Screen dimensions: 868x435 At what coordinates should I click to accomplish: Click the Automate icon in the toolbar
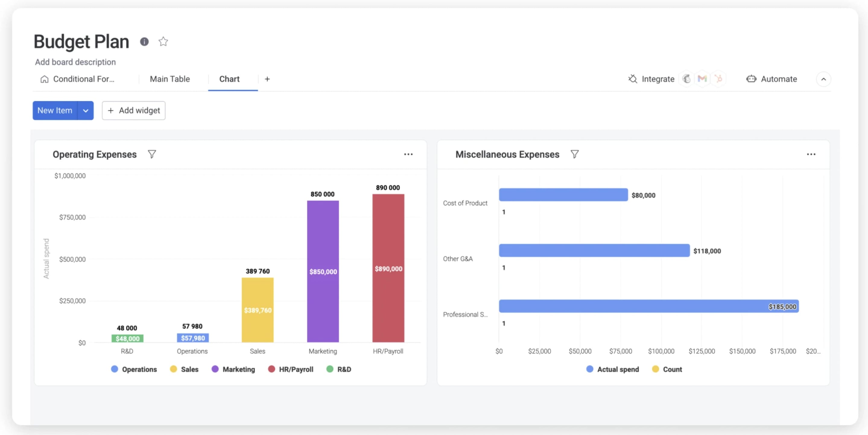(x=750, y=79)
